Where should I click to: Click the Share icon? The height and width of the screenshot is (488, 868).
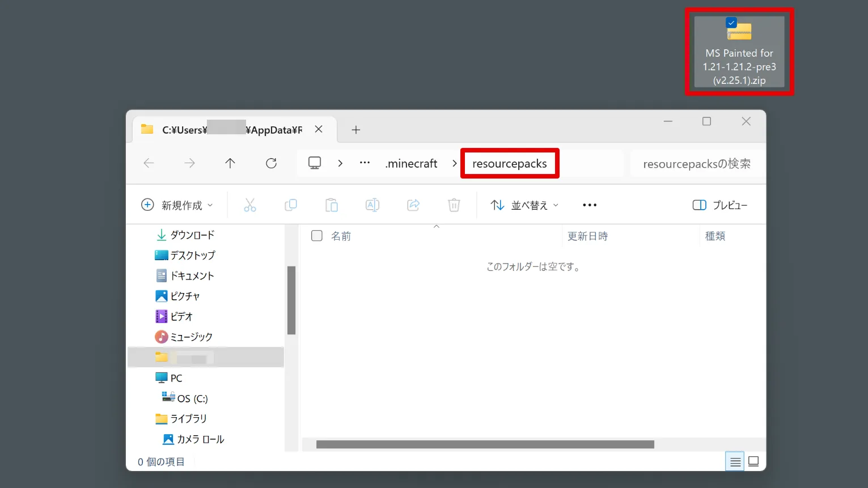click(413, 205)
